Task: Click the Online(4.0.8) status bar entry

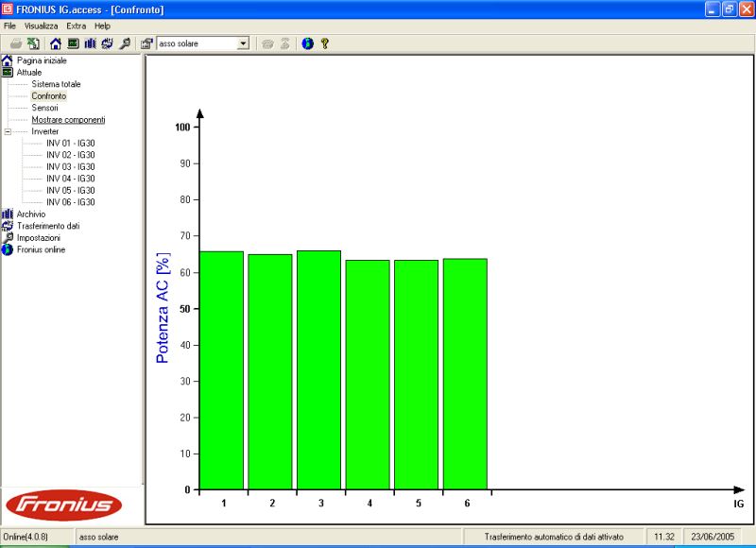Action: 26,537
